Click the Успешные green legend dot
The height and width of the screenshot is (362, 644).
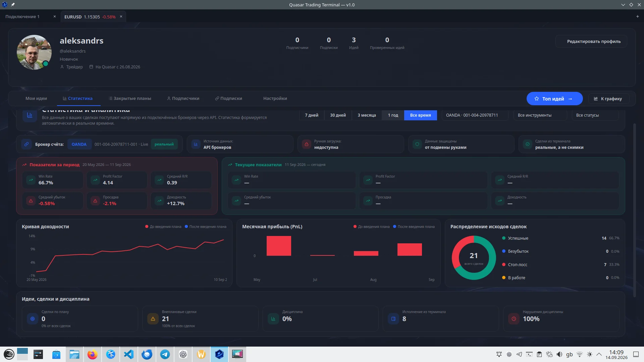pos(503,238)
